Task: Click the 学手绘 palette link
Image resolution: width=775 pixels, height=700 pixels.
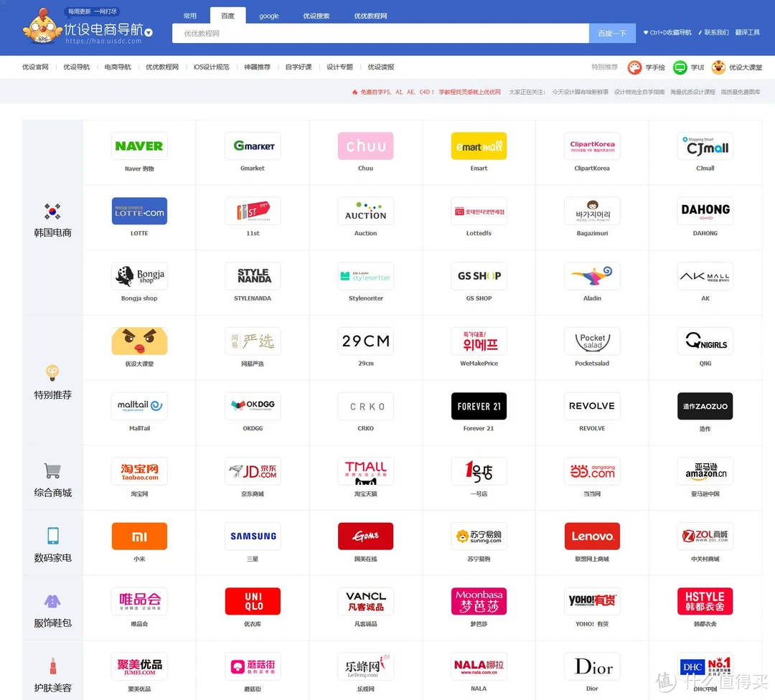Action: click(647, 67)
